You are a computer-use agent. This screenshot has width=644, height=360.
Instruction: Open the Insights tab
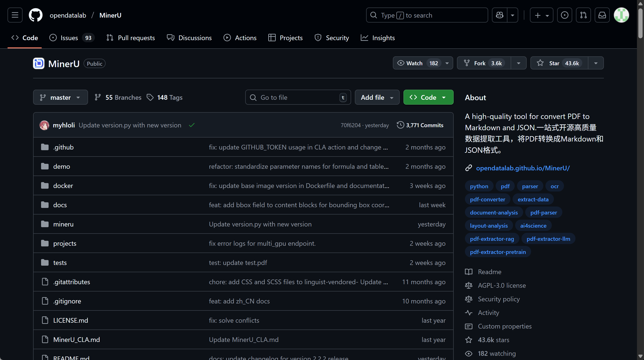(378, 38)
